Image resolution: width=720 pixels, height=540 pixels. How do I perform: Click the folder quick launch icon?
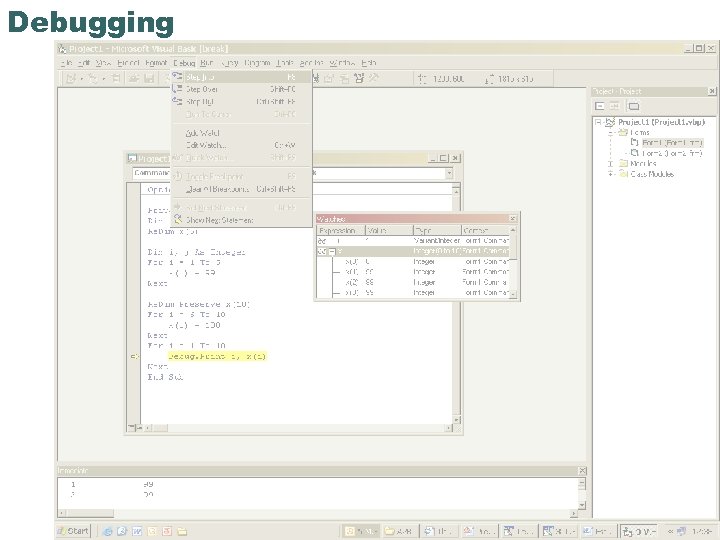182,531
